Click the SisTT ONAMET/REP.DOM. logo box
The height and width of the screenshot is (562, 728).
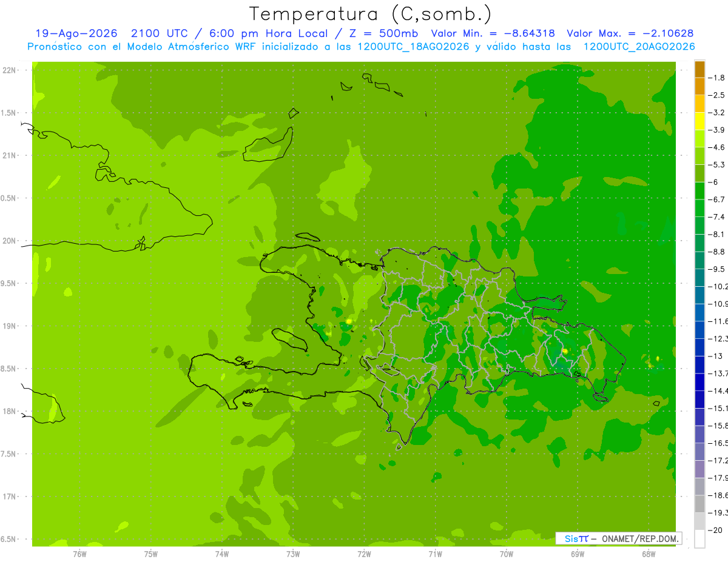pos(618,538)
